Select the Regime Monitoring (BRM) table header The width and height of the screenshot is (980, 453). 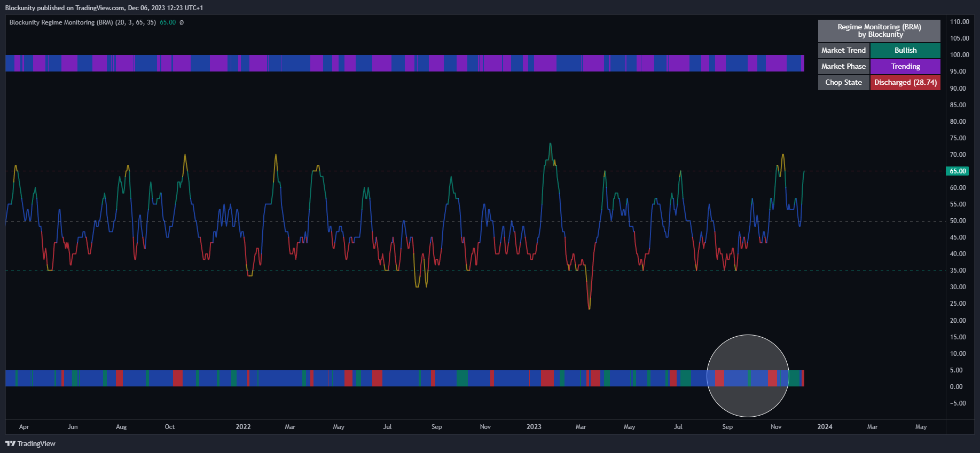[879, 31]
